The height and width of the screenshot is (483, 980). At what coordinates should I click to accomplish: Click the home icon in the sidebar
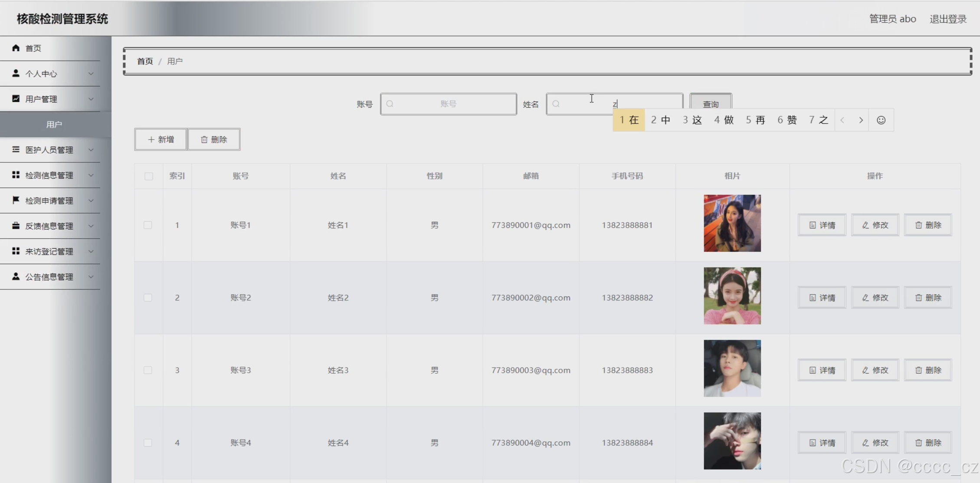[x=16, y=48]
